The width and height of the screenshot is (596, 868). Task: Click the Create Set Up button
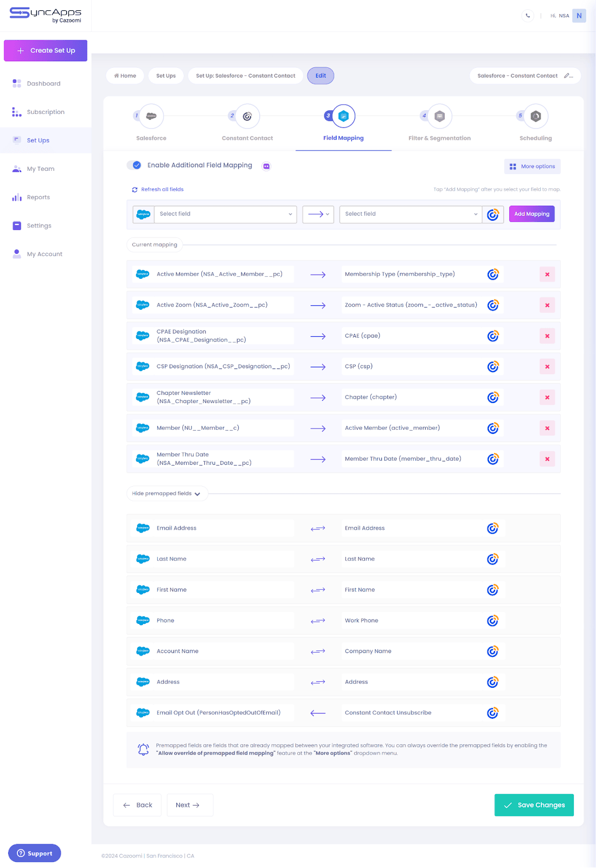46,50
